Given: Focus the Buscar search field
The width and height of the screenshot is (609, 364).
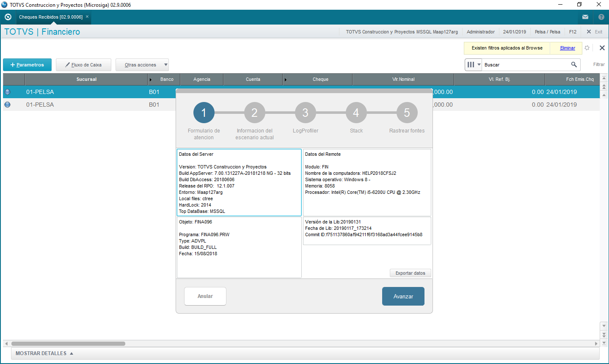Looking at the screenshot, I should [x=526, y=65].
